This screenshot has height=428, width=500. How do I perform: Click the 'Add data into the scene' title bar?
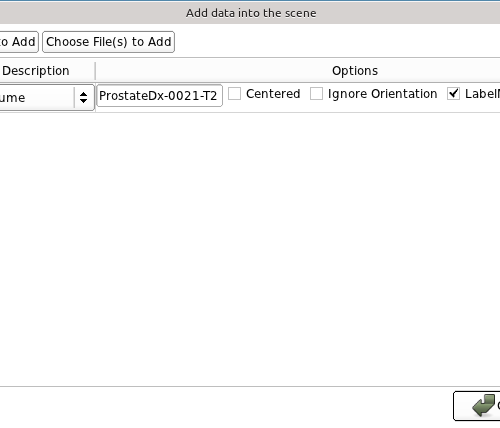click(251, 13)
